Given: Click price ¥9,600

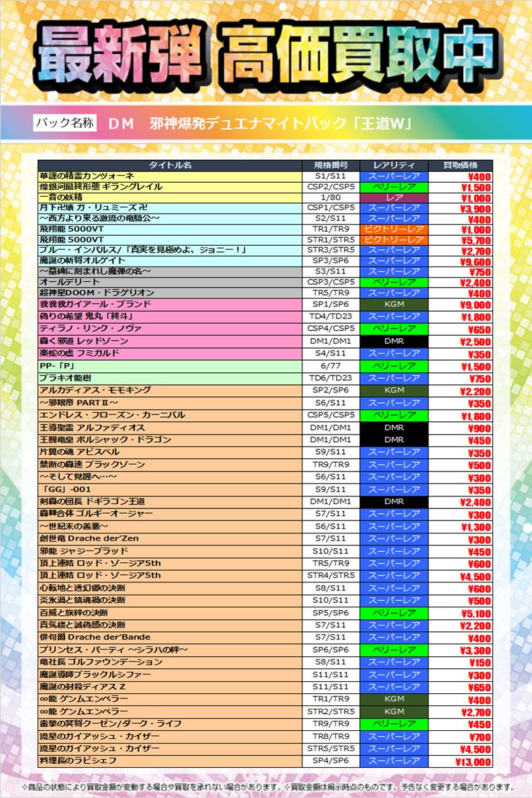Looking at the screenshot, I should (476, 262).
